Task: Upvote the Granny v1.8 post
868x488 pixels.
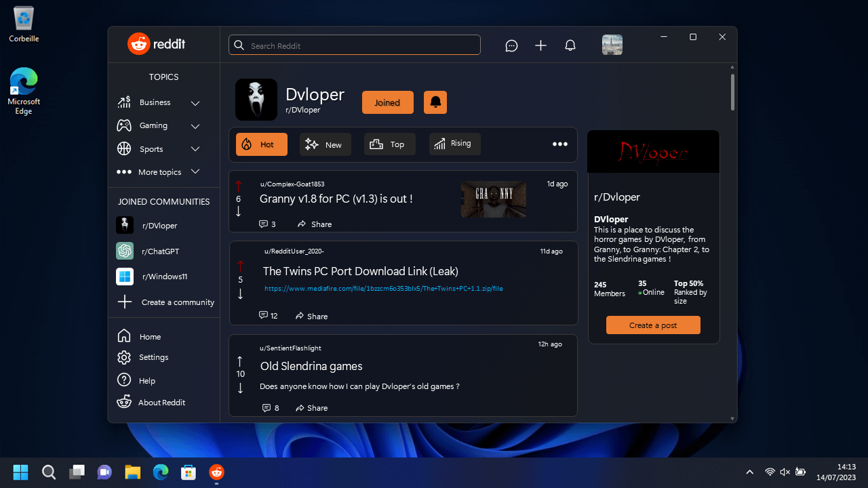Action: click(x=239, y=186)
